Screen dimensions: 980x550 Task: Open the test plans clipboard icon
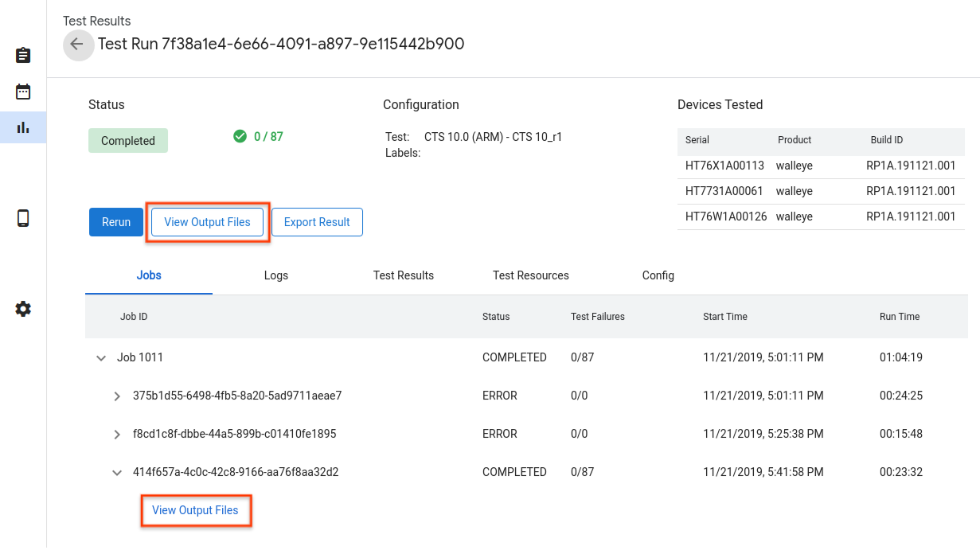coord(23,55)
